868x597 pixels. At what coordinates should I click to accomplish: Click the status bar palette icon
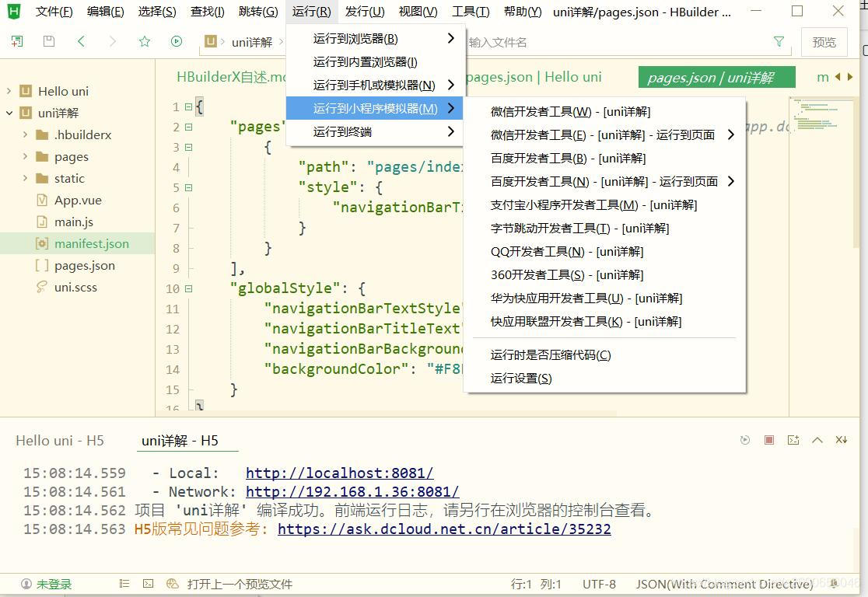[172, 584]
